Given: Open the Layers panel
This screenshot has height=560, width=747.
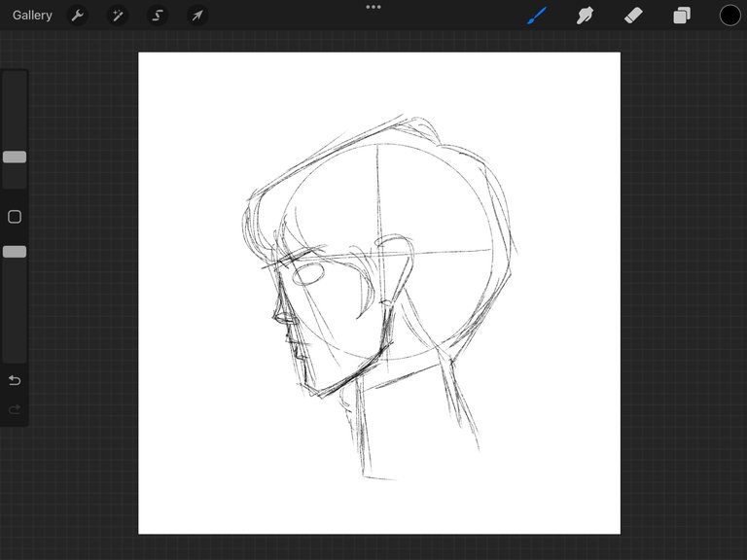Looking at the screenshot, I should (x=682, y=16).
